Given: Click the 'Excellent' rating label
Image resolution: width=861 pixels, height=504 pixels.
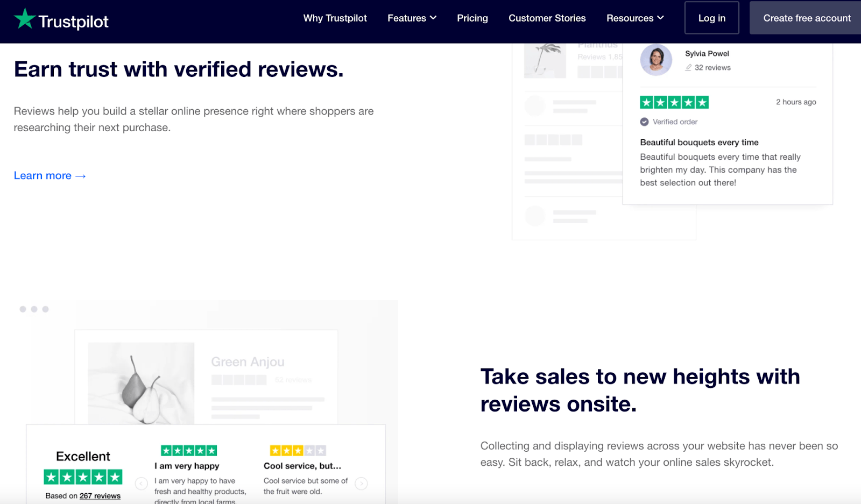Looking at the screenshot, I should pyautogui.click(x=83, y=457).
